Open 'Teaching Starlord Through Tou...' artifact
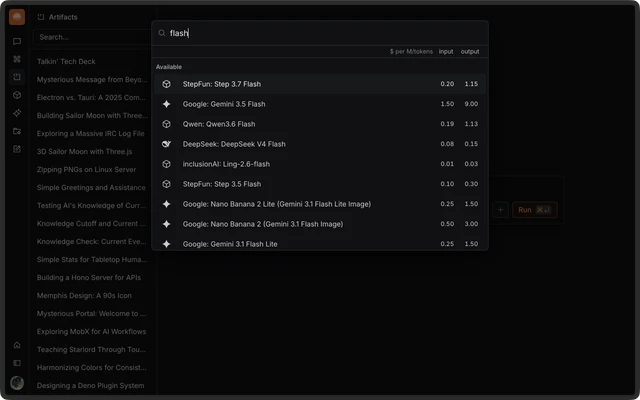This screenshot has width=640, height=400. (92, 349)
